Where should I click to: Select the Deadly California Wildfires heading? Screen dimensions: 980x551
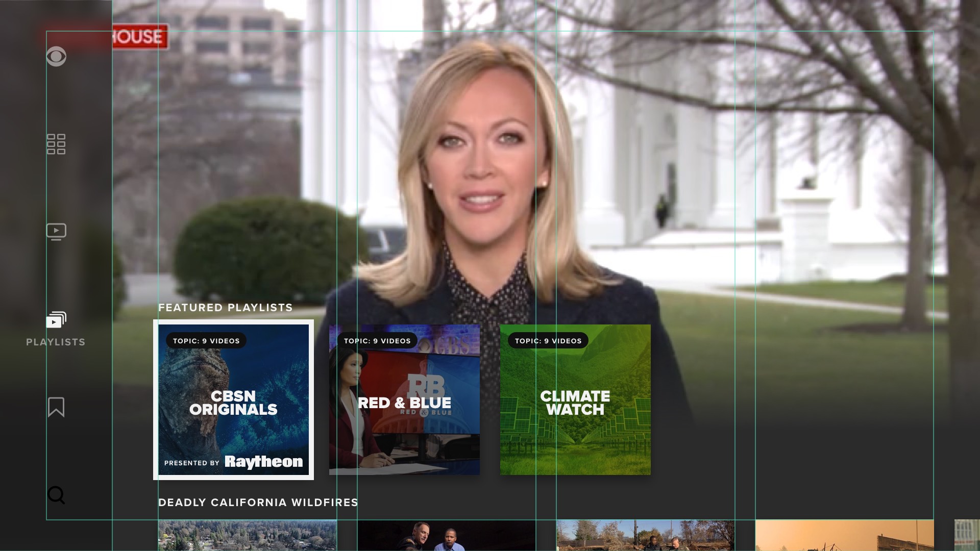click(x=258, y=503)
